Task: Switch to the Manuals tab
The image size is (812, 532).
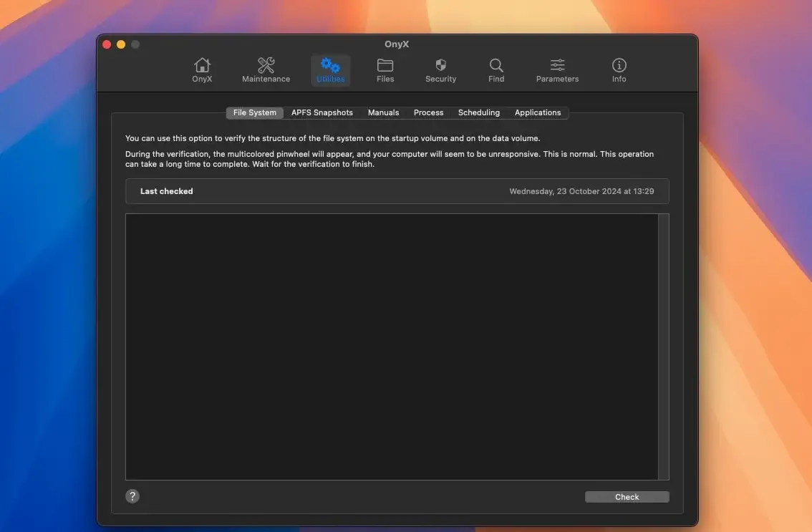Action: tap(383, 112)
